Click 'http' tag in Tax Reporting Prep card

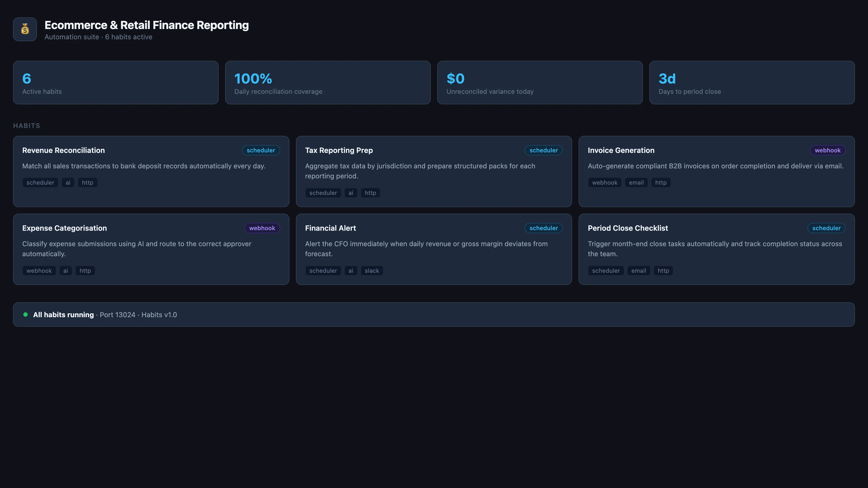click(x=370, y=193)
